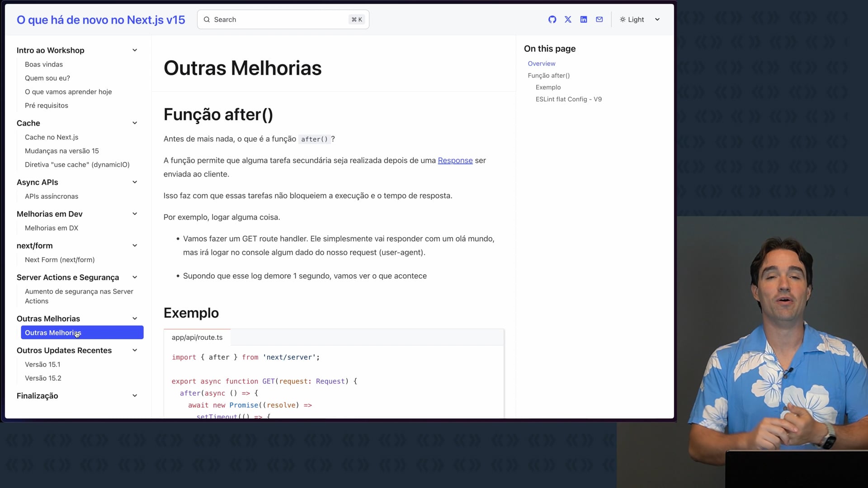The width and height of the screenshot is (868, 488).
Task: Toggle the Finalização section chevron
Action: coord(135,396)
